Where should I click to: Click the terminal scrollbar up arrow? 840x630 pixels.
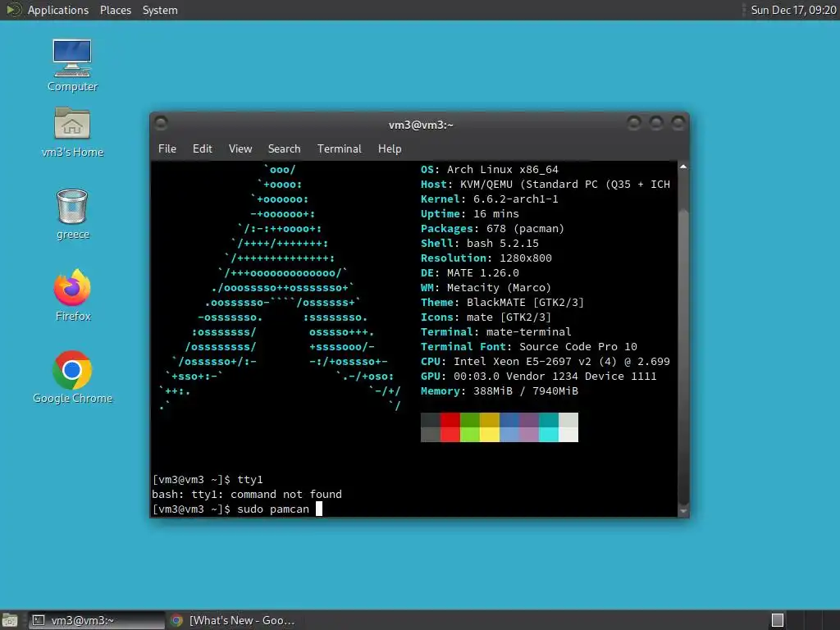tap(683, 167)
